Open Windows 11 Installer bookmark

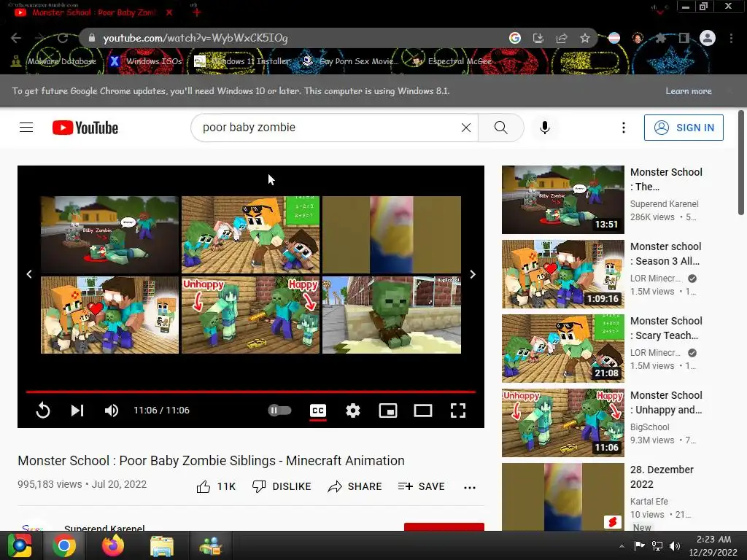(x=242, y=61)
